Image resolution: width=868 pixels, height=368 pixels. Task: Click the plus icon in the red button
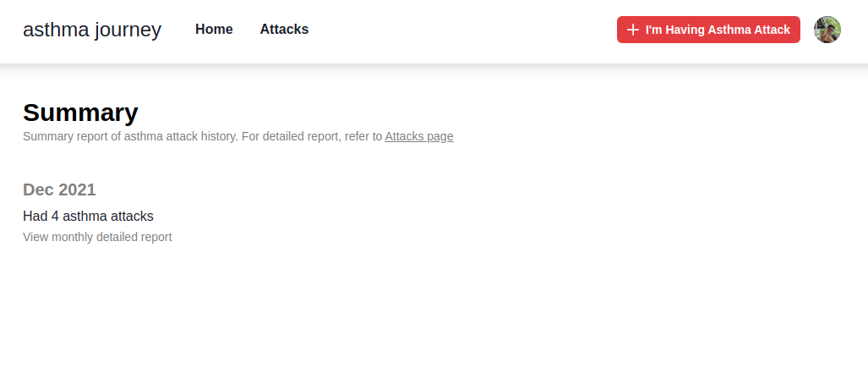[x=633, y=30]
